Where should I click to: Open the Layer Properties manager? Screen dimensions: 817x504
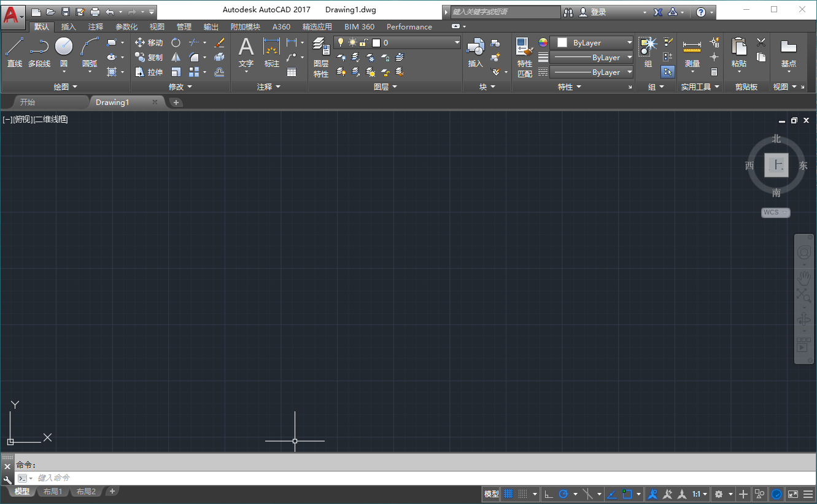point(320,54)
